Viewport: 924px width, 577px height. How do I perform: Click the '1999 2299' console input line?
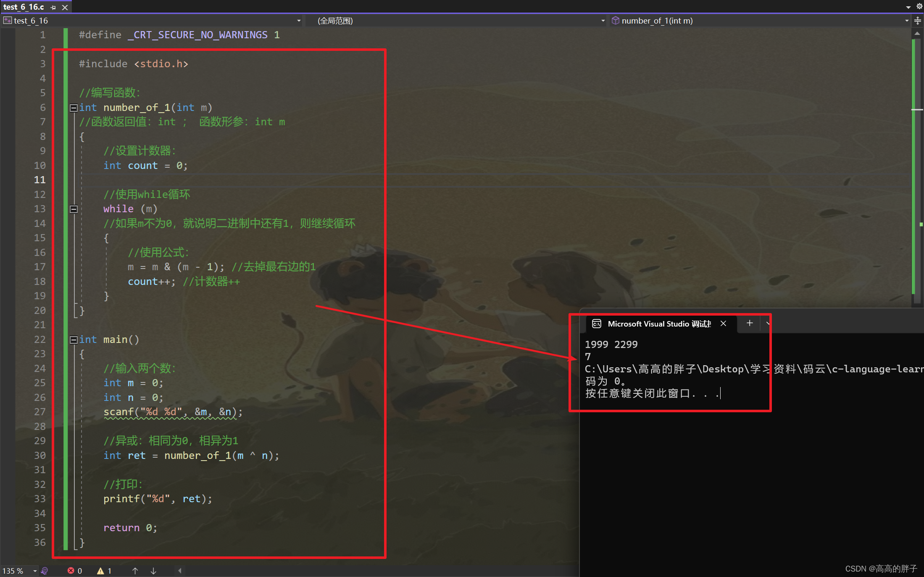click(611, 345)
